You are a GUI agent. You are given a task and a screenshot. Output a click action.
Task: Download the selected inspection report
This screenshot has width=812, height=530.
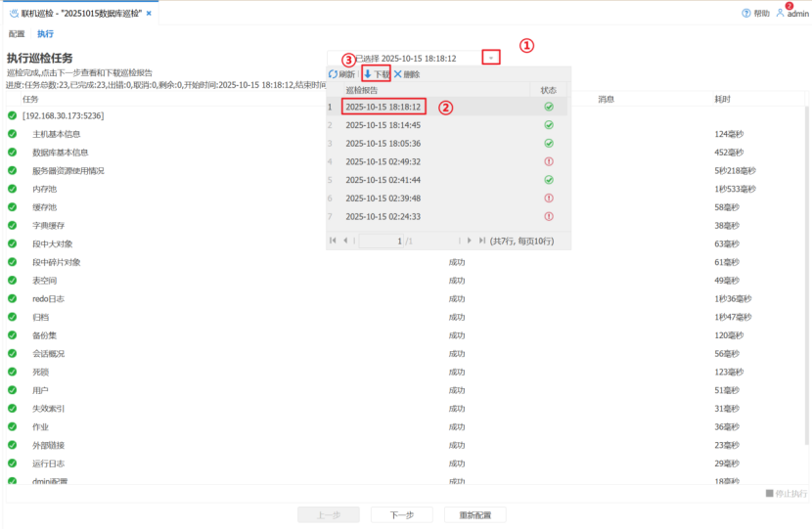click(x=377, y=74)
